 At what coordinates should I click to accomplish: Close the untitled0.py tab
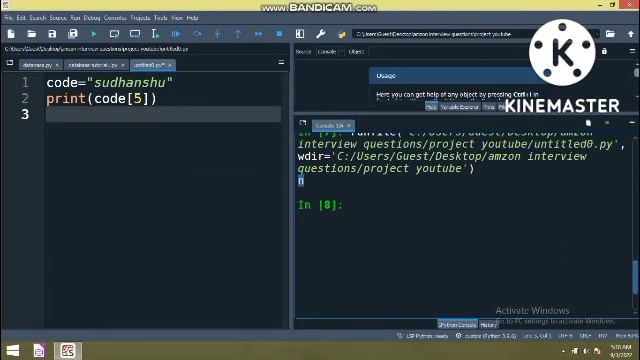click(x=170, y=65)
